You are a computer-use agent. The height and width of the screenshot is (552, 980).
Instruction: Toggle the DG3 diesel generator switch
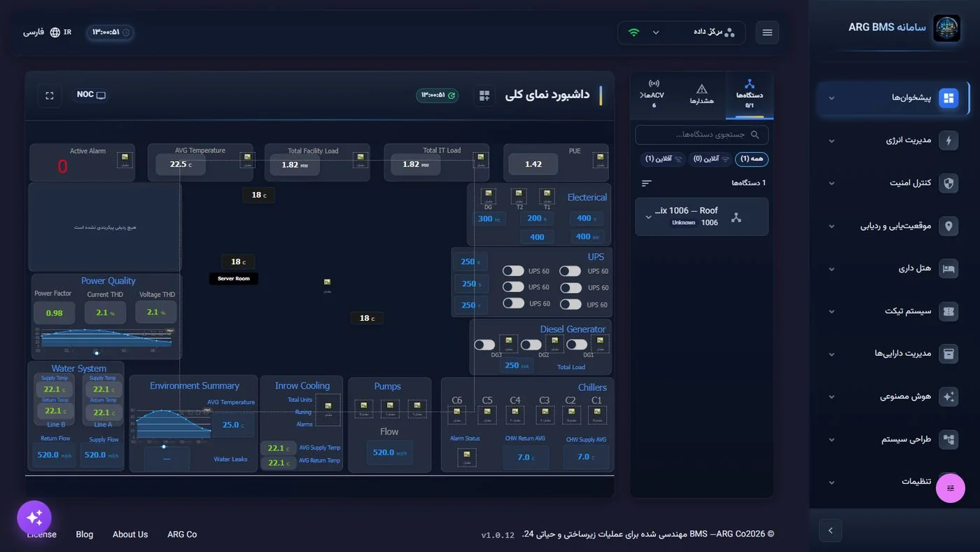click(484, 345)
